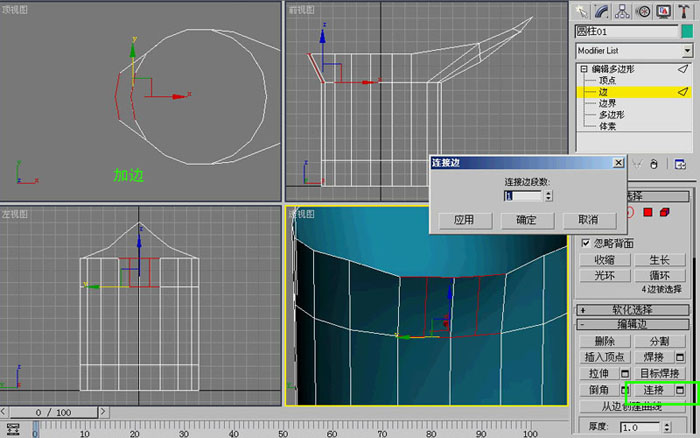Open the 拉伸 settings box icon
Screen dimensions: 700x438
pos(625,373)
